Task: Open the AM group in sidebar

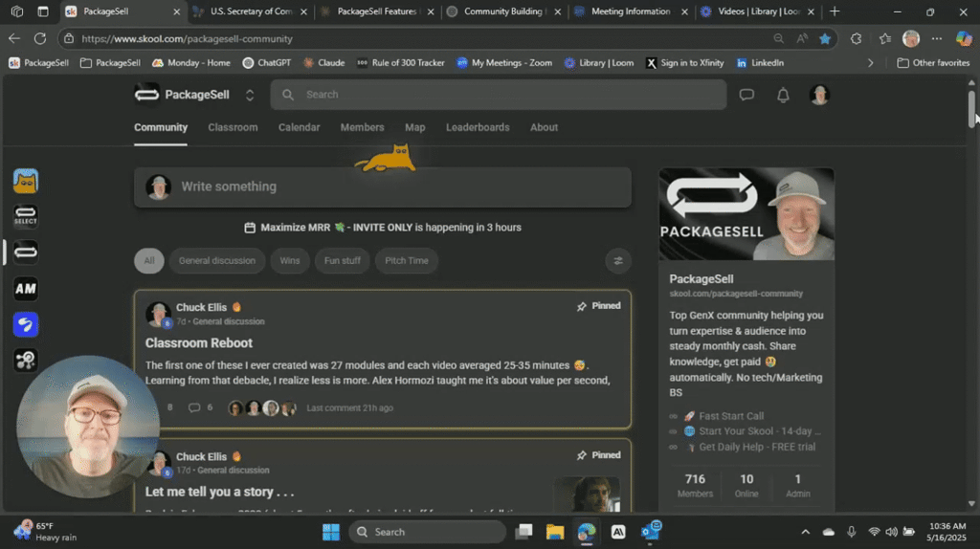Action: tap(26, 289)
